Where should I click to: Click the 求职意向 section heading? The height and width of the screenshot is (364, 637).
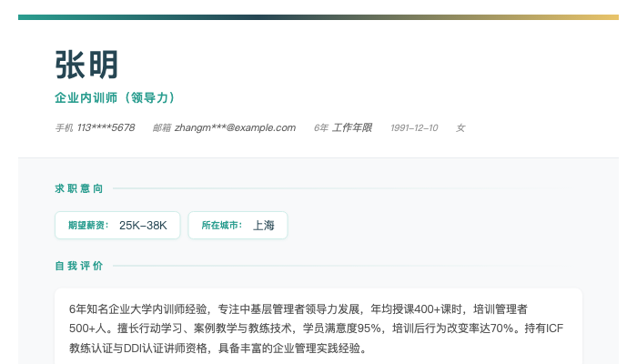pos(79,188)
